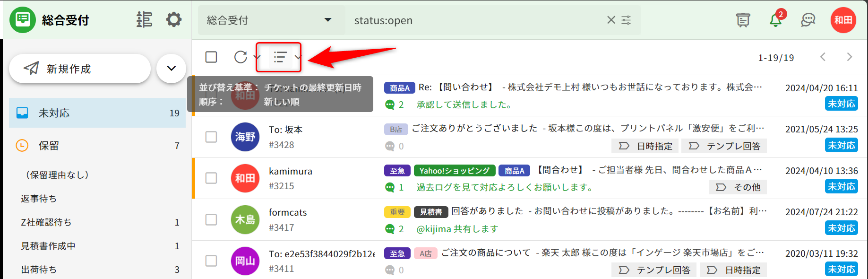
Task: Click the board icon beside the bell
Action: click(x=743, y=20)
